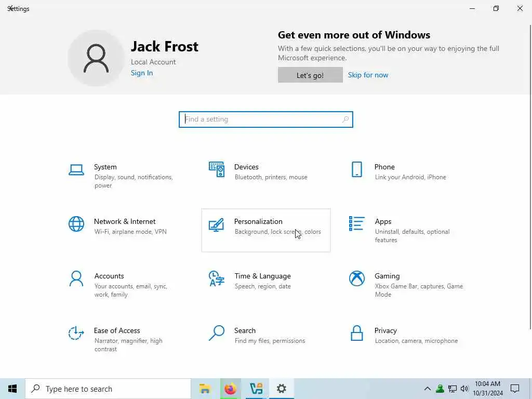The height and width of the screenshot is (399, 532).
Task: Open the Accounts person icon
Action: point(76,278)
